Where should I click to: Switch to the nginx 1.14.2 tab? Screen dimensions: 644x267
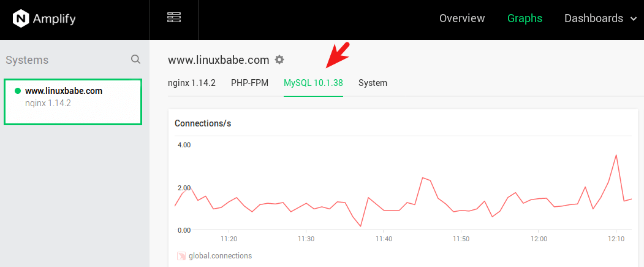point(192,83)
